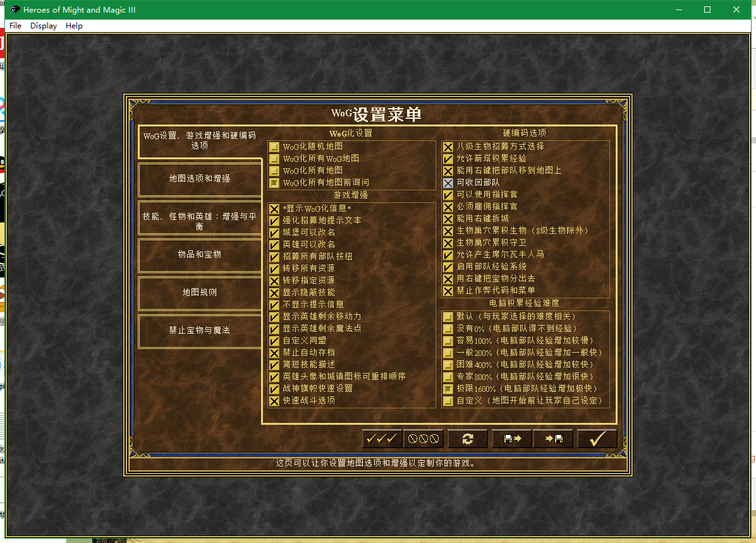
Task: Enable 显示隐蔽技能 checkbox
Action: (274, 293)
